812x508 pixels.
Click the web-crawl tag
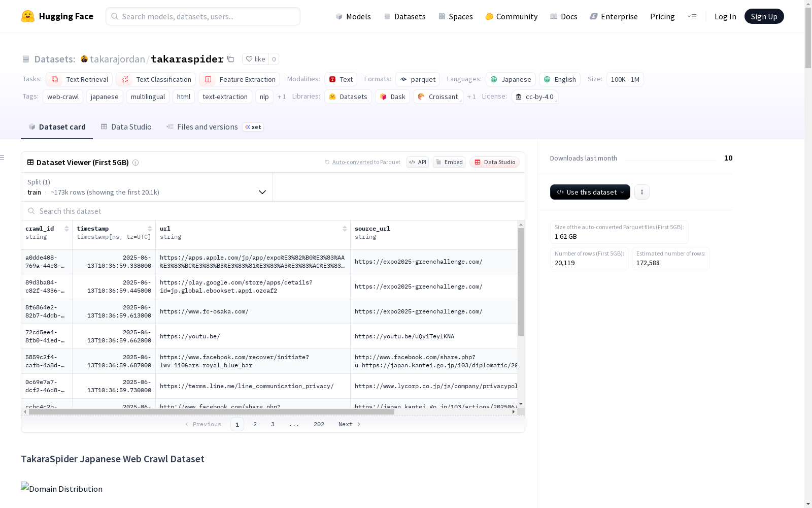[x=63, y=97]
